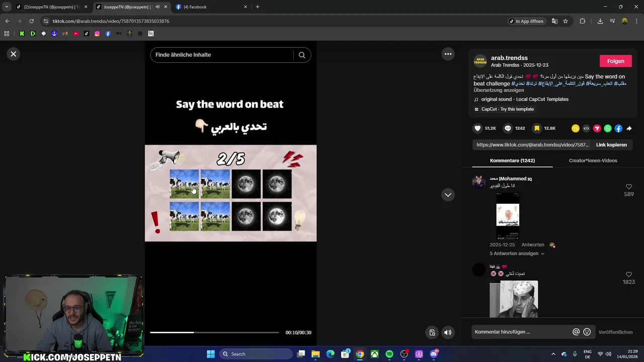Toggle the autoscroll icon beside volume

(432, 332)
